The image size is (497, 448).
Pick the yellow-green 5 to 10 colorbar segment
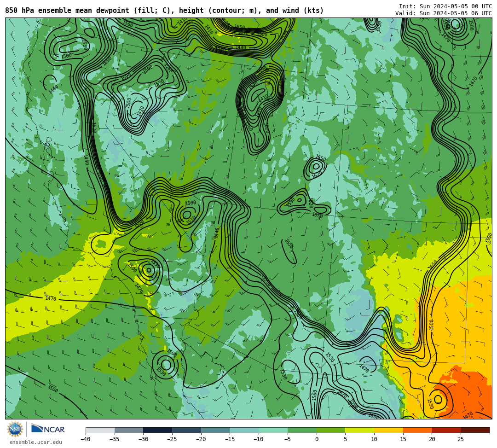coord(360,430)
